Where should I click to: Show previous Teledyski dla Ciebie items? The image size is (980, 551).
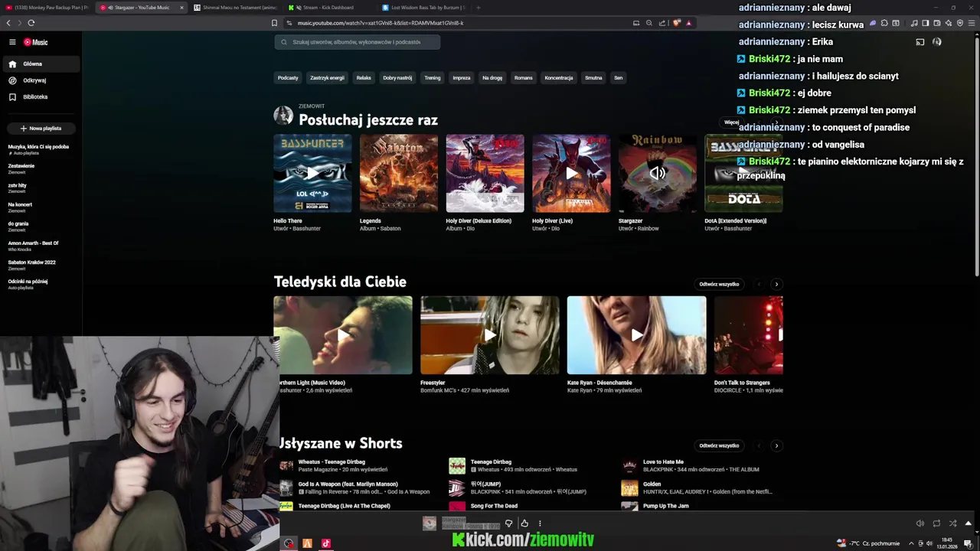(x=759, y=284)
